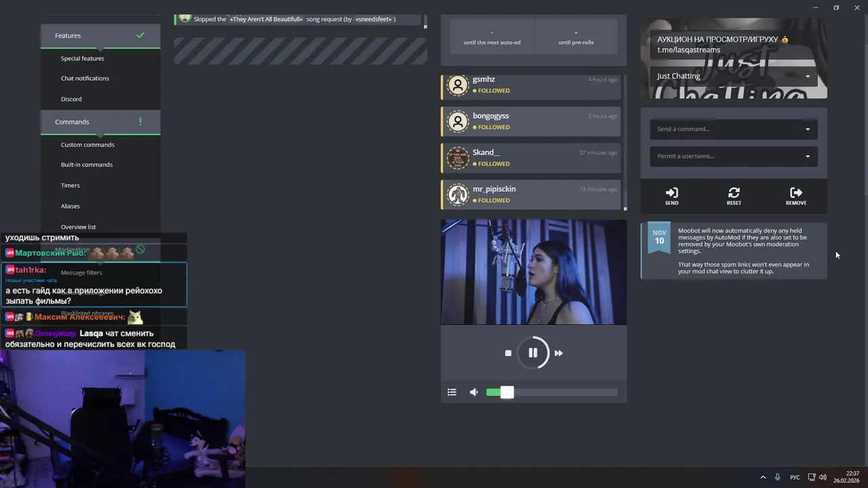Open the Send a command dropdown
Viewport: 868px width, 488px height.
coord(734,129)
